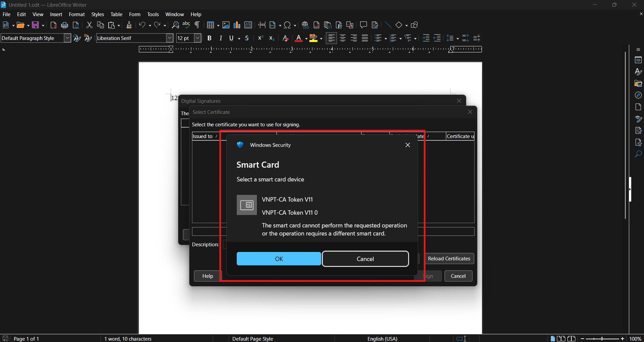644x342 pixels.
Task: Toggle Subscript formatting
Action: [272, 38]
